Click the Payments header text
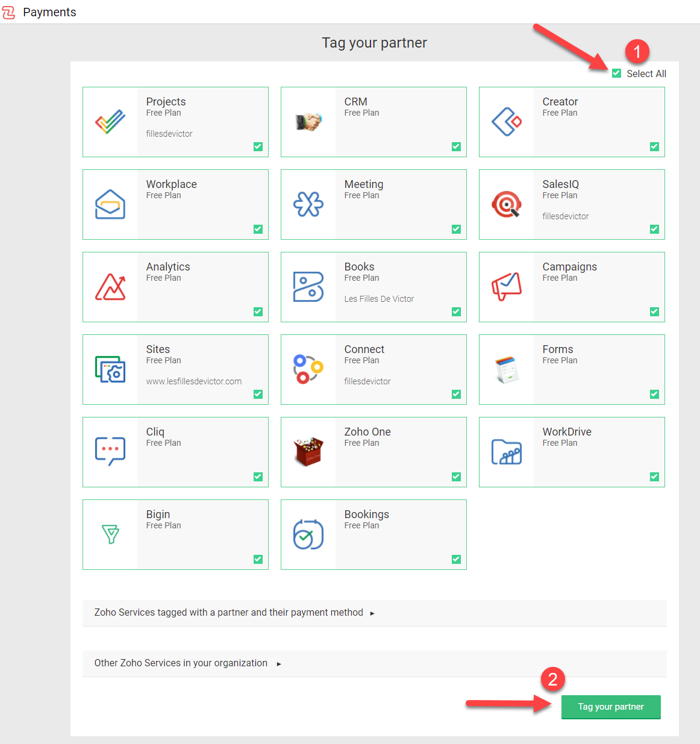 pos(49,12)
